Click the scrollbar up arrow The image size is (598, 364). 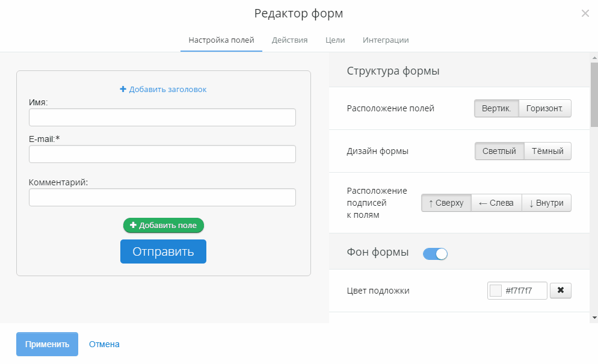pos(594,58)
